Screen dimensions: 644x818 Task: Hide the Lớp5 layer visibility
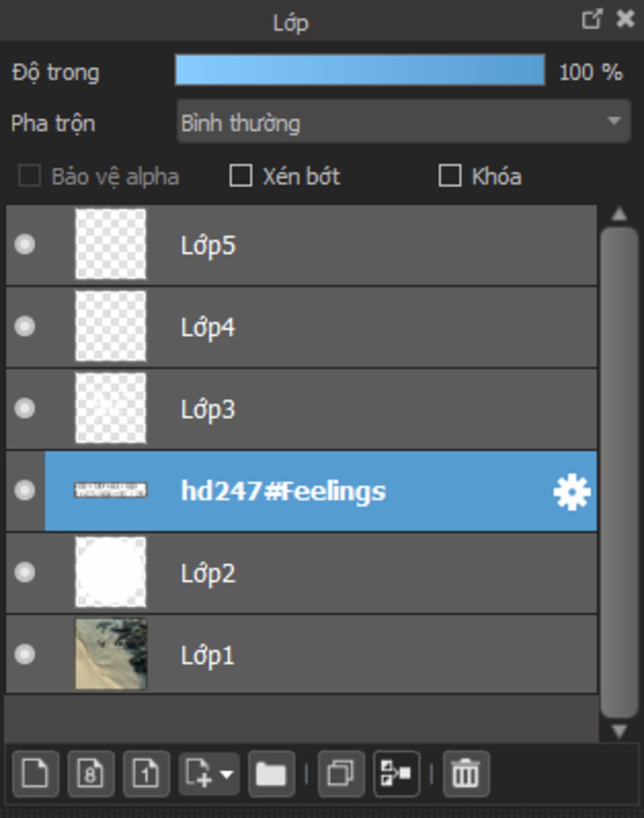click(x=25, y=244)
